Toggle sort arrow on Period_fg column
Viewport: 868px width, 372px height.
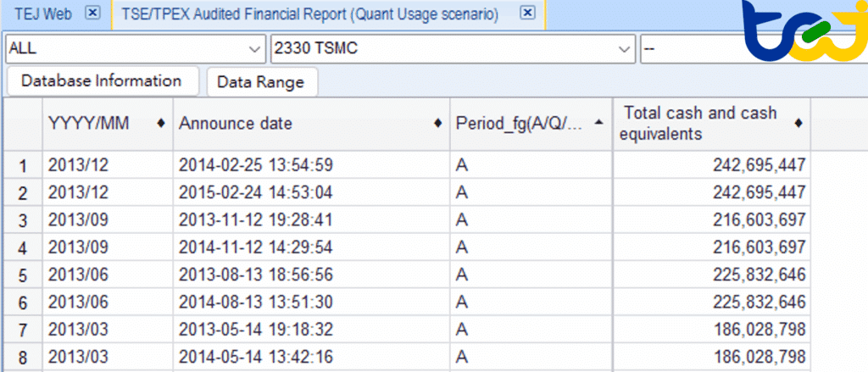pyautogui.click(x=600, y=124)
